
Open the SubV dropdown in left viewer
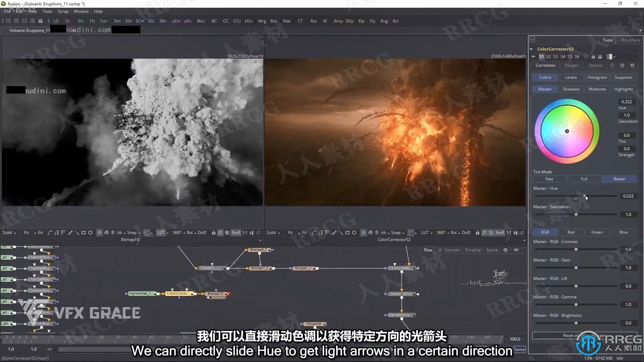9,233
